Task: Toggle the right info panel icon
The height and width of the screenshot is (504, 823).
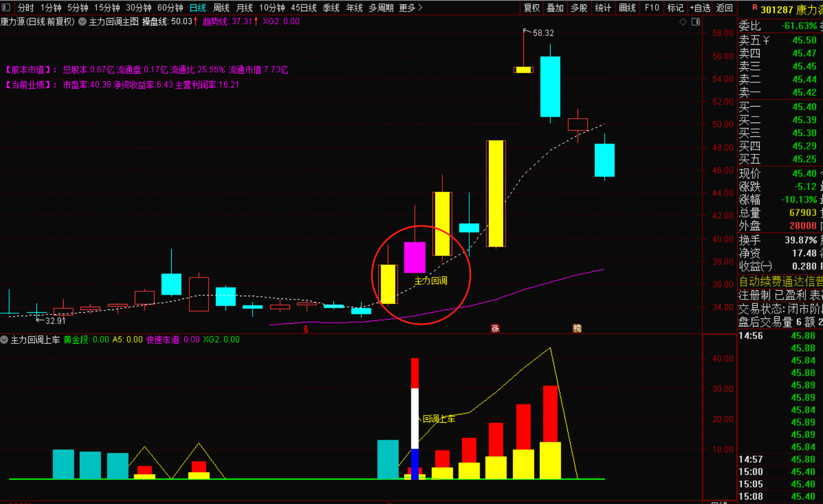Action: [695, 21]
